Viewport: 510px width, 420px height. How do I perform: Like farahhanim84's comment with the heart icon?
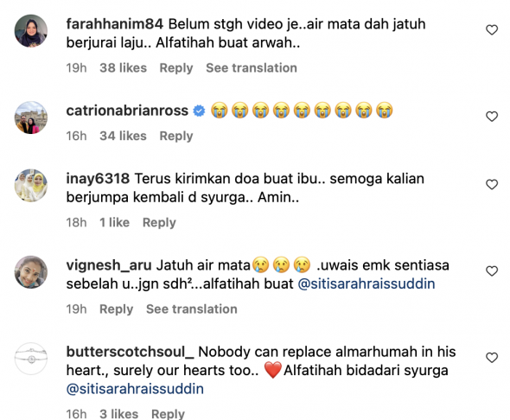pyautogui.click(x=492, y=30)
